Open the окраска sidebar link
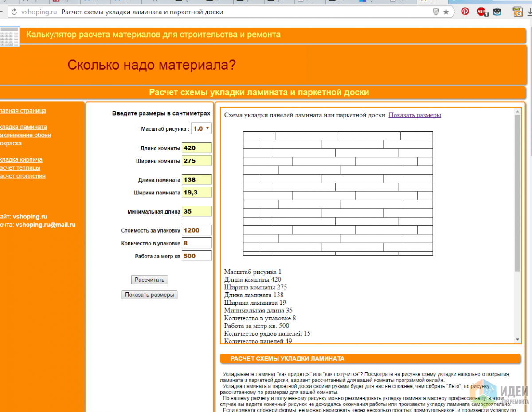 (11, 143)
